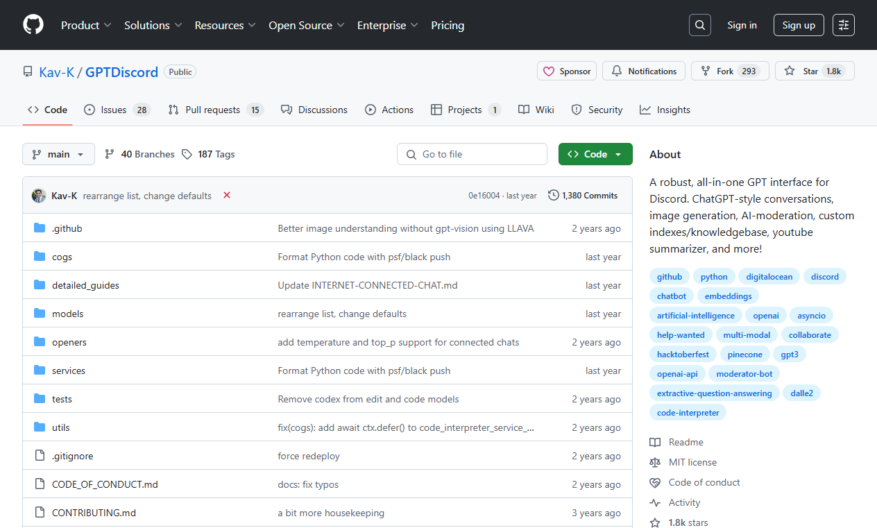Viewport: 877px width, 528px height.
Task: Click the failed status X on latest commit
Action: click(227, 195)
